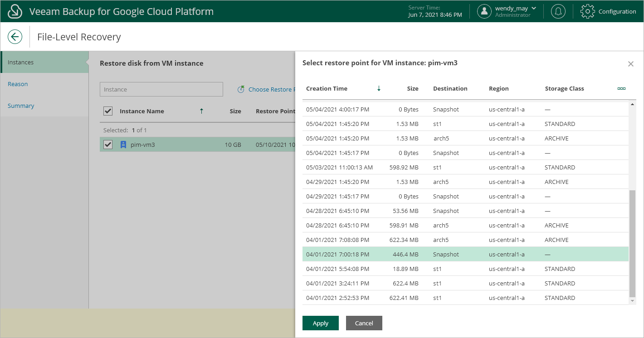The width and height of the screenshot is (644, 338).
Task: Sort by the Region column header
Action: click(499, 88)
